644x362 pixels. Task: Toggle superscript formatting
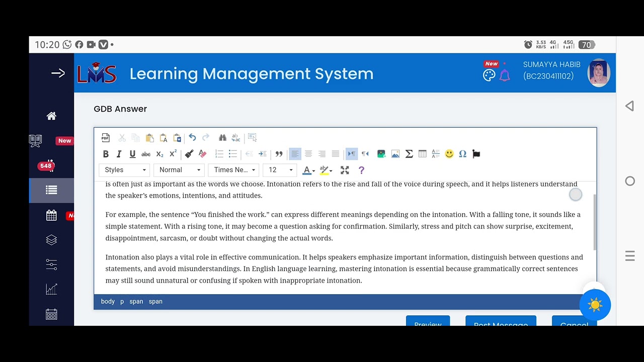coord(173,154)
